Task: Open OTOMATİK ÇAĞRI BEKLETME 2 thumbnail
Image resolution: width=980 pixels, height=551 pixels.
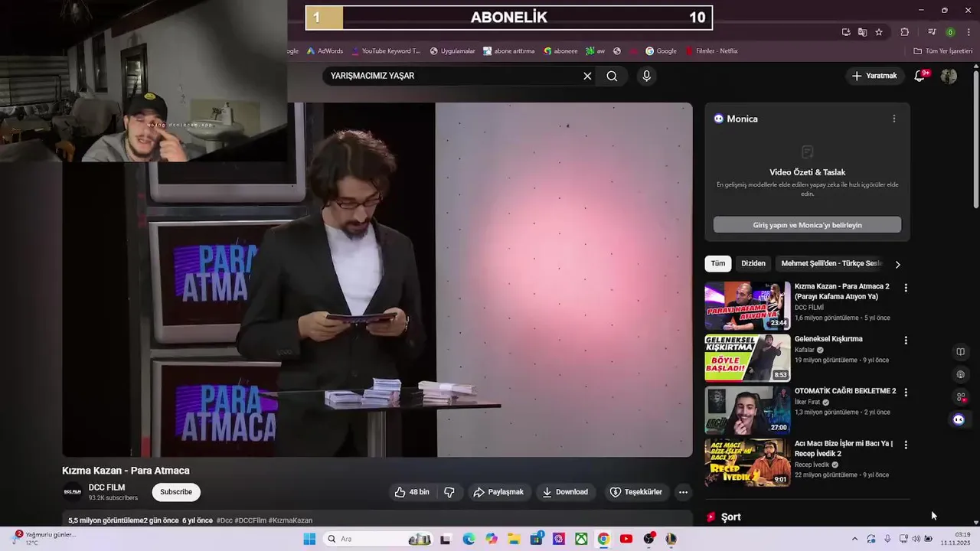Action: (747, 410)
